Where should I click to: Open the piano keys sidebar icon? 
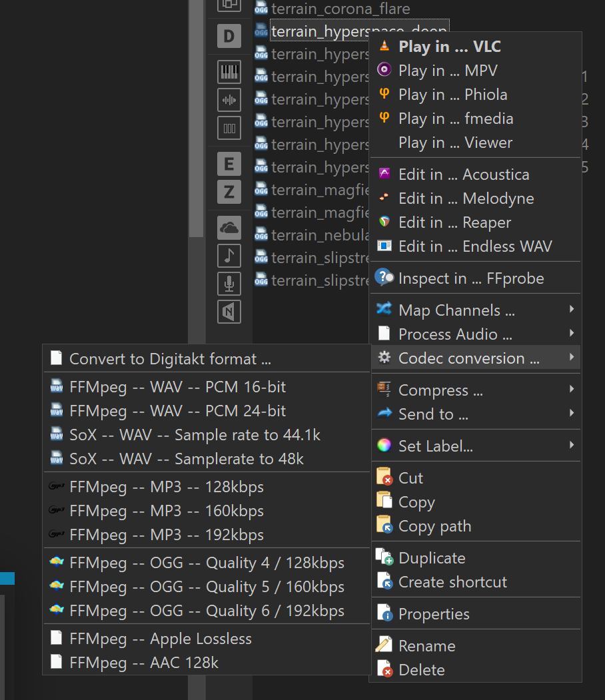pyautogui.click(x=229, y=71)
